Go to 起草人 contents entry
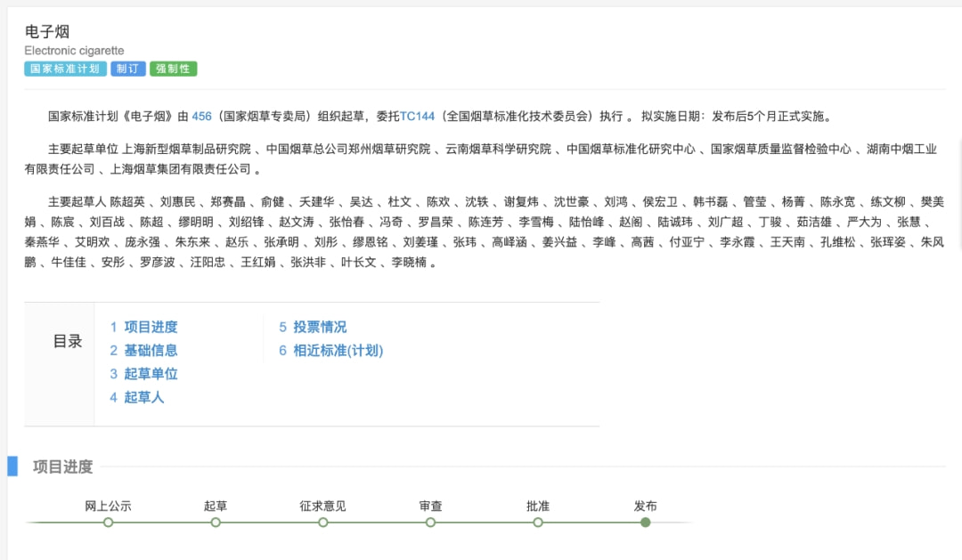The height and width of the screenshot is (560, 962). (143, 397)
